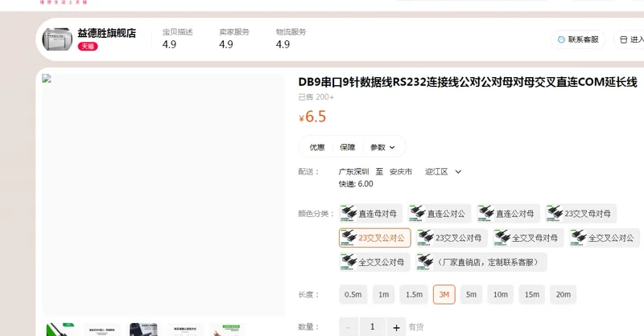Open the 保障 tab

click(x=348, y=147)
